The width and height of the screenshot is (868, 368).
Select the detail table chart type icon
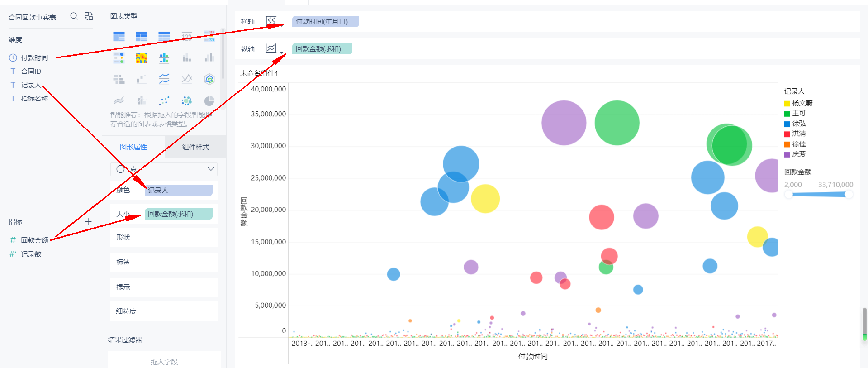click(164, 37)
